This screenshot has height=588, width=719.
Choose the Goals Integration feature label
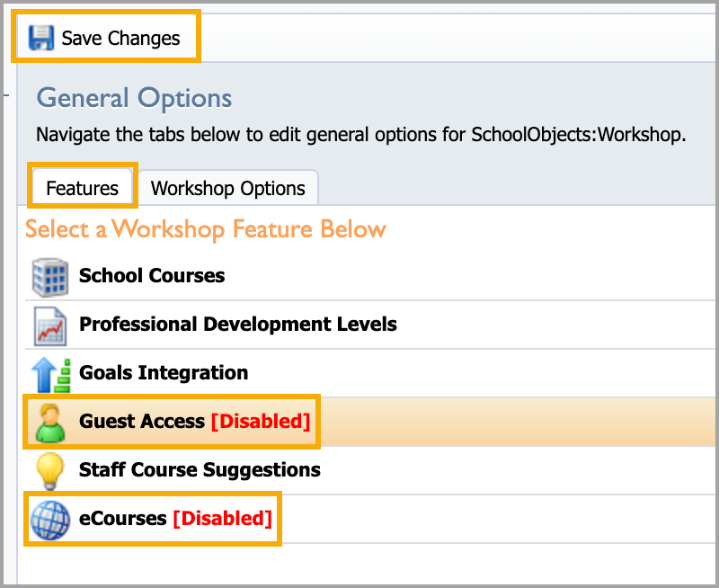164,372
